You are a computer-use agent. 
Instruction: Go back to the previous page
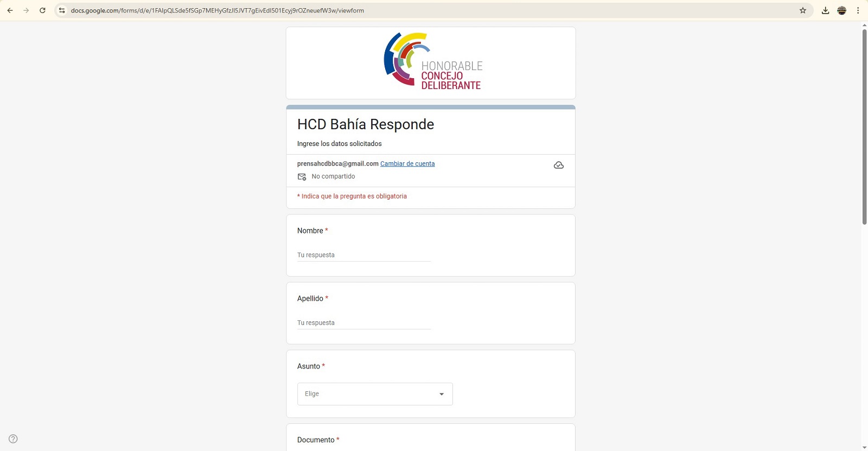pyautogui.click(x=10, y=10)
